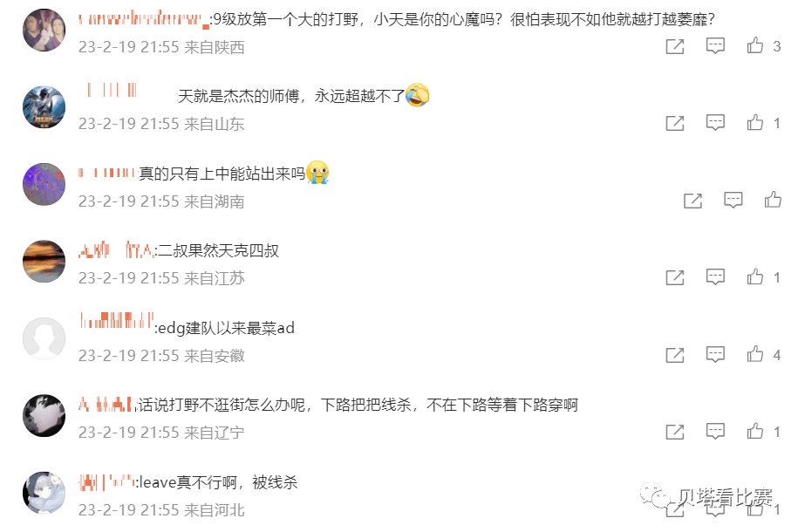
Task: Reply to the Anhui comment about 最菜ad
Action: (x=715, y=354)
